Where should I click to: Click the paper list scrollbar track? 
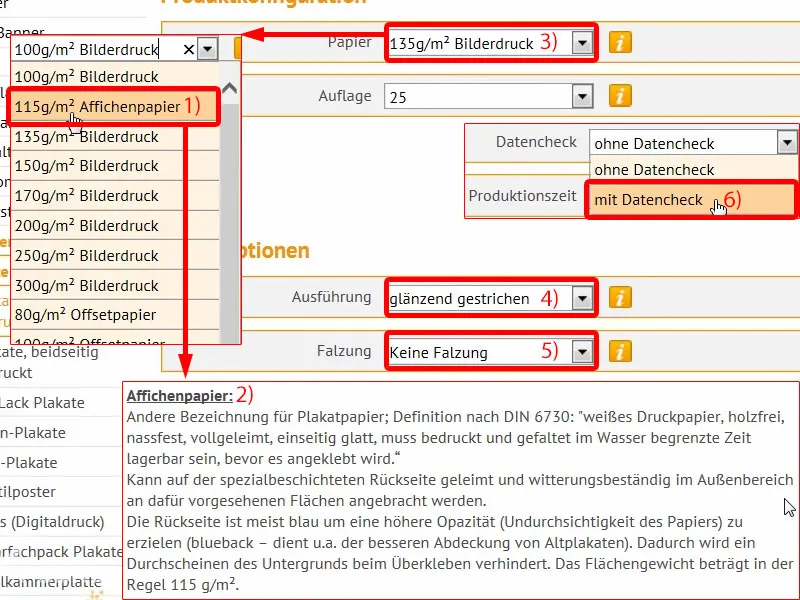tap(230, 224)
